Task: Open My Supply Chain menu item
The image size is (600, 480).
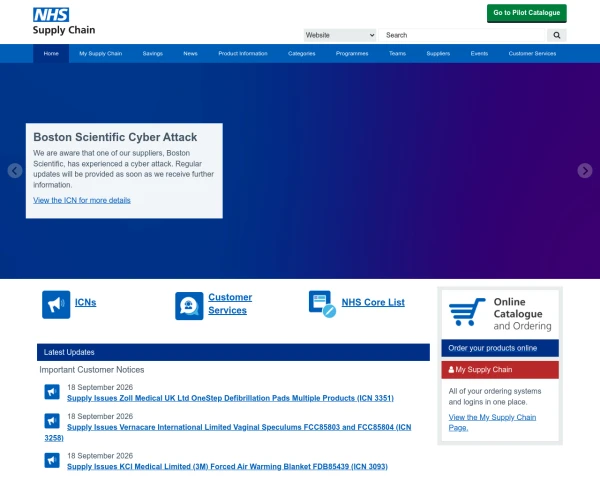Action: (x=101, y=54)
